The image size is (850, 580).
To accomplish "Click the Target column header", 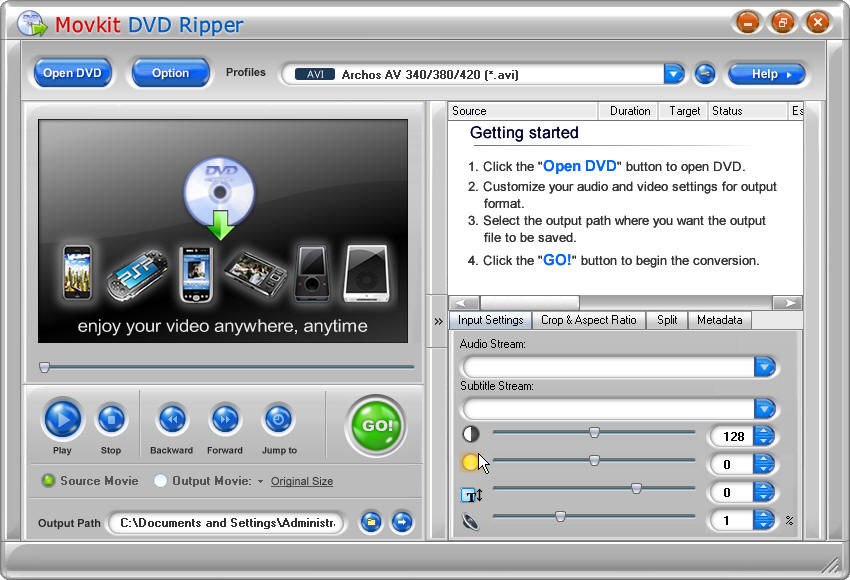I will pos(684,111).
